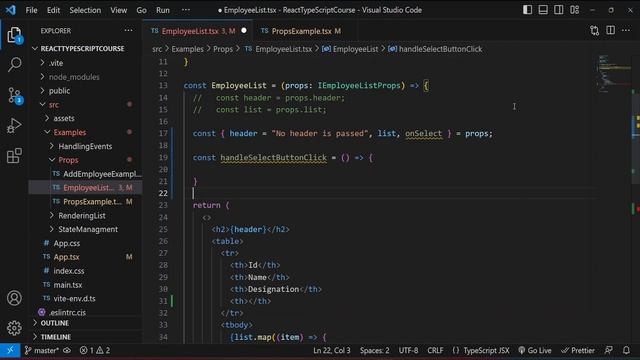Screen dimensions: 640x360
Task: Expand the .vite folder
Action: click(x=56, y=63)
